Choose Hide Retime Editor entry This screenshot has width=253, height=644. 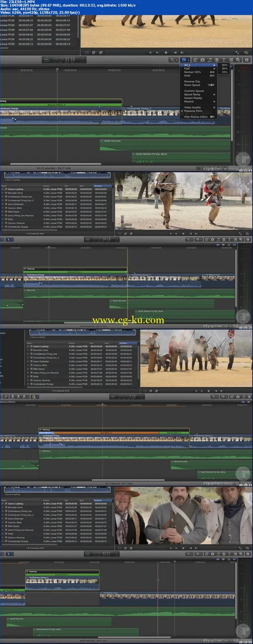click(200, 117)
